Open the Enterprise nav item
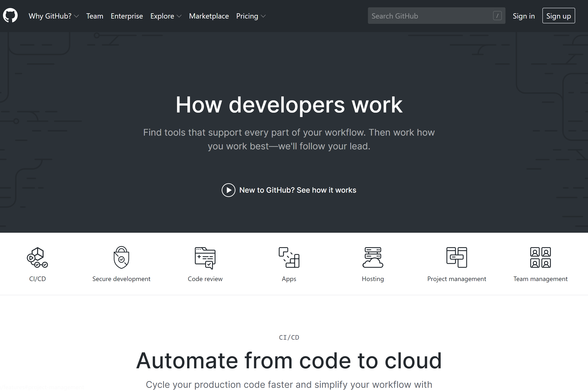 127,16
